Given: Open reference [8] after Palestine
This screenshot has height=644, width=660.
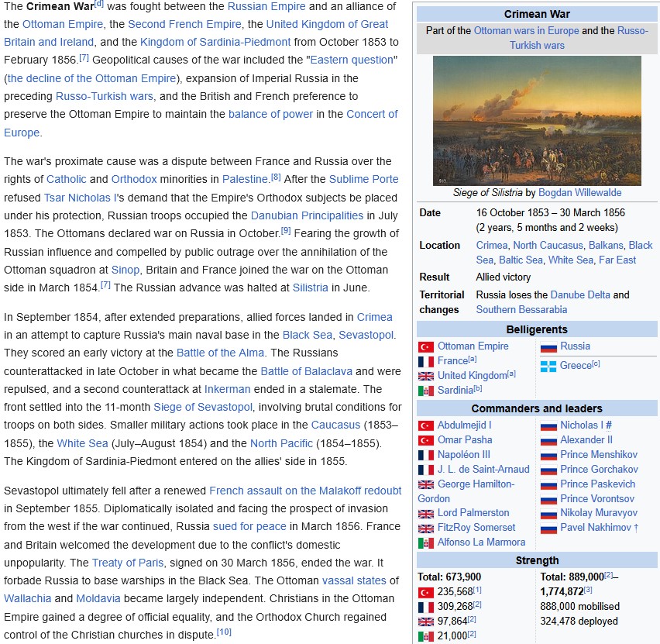Looking at the screenshot, I should tap(276, 177).
